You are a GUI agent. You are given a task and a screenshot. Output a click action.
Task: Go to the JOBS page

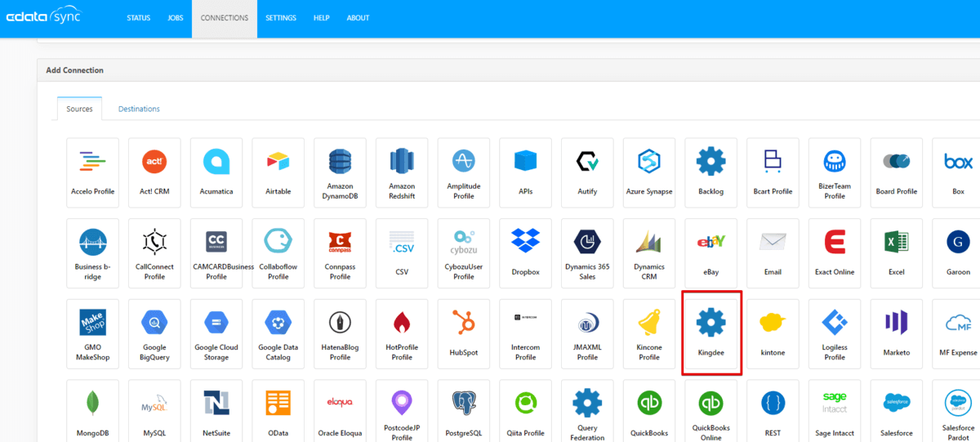tap(176, 18)
